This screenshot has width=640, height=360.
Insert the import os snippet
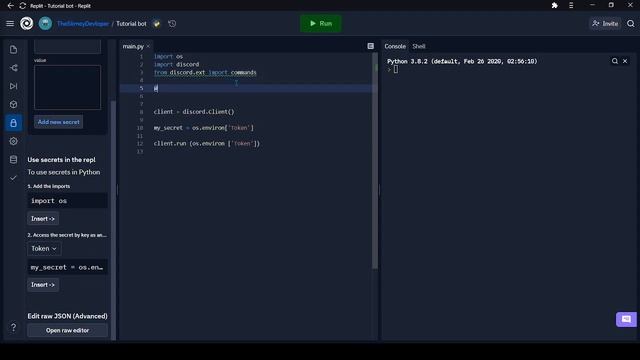coord(43,219)
